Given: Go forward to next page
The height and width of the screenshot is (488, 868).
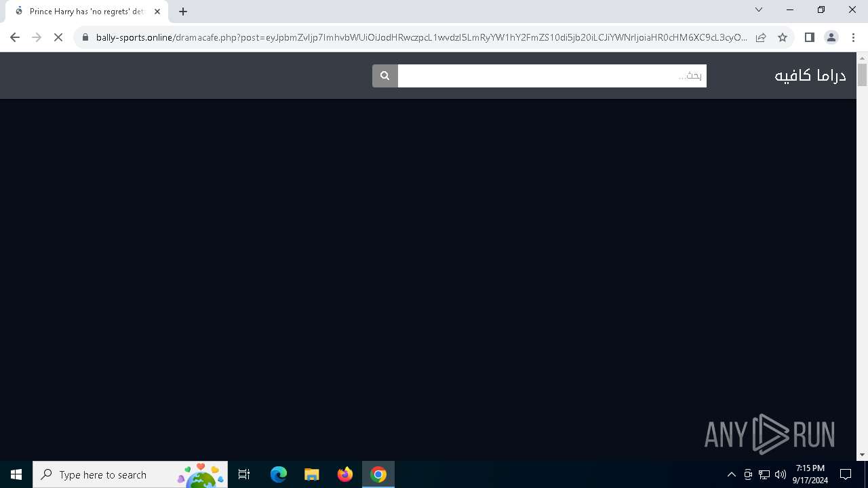Looking at the screenshot, I should [37, 37].
